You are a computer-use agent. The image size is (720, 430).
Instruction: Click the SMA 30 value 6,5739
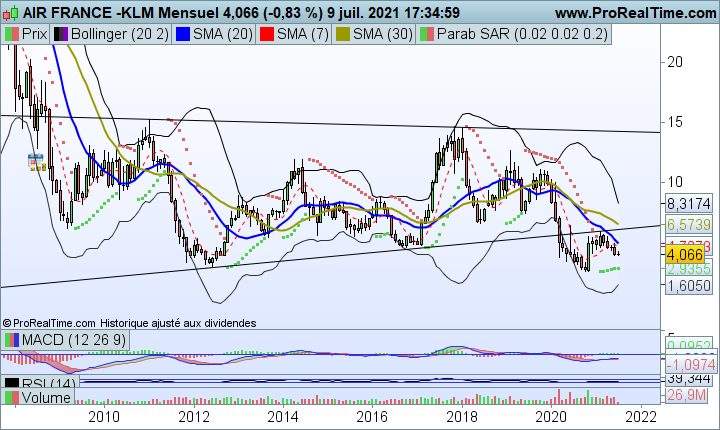(x=689, y=225)
